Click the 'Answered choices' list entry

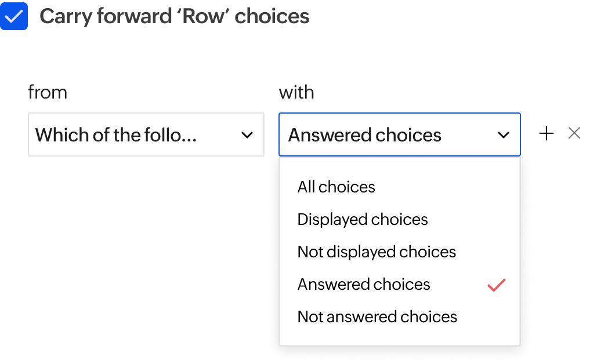[364, 284]
